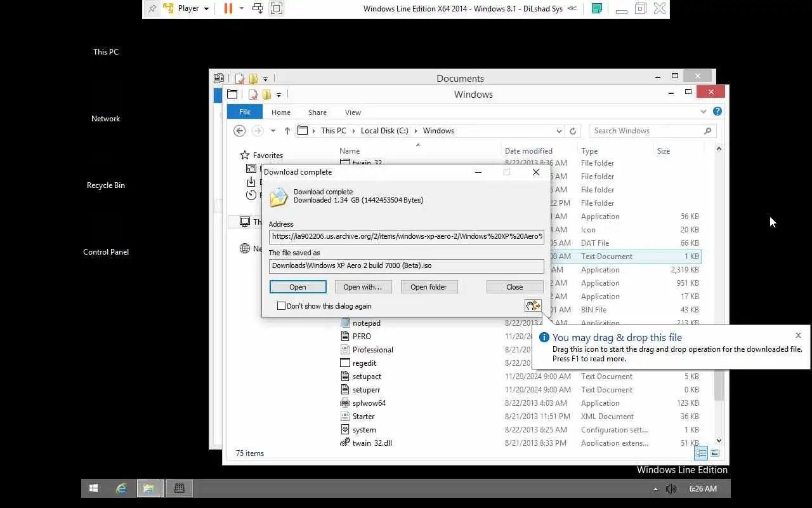Open Quick Access Toolbar dropdown in Documents window
This screenshot has width=812, height=508.
point(265,79)
